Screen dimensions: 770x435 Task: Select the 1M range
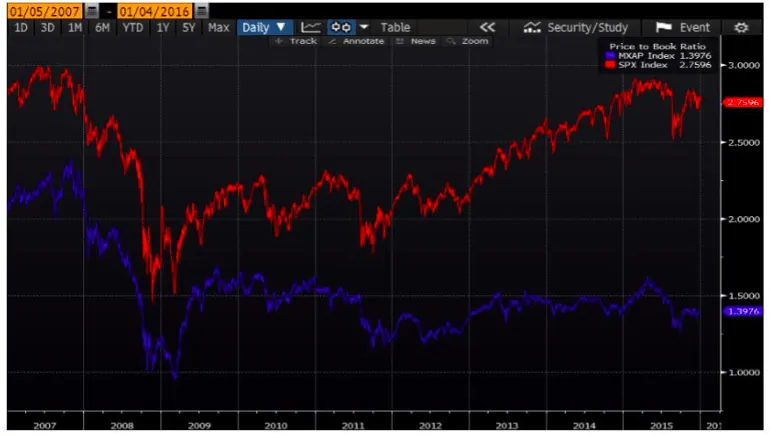pyautogui.click(x=75, y=27)
